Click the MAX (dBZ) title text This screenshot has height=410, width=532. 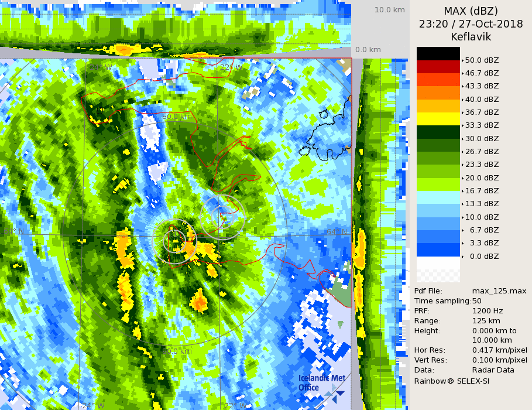pyautogui.click(x=471, y=11)
